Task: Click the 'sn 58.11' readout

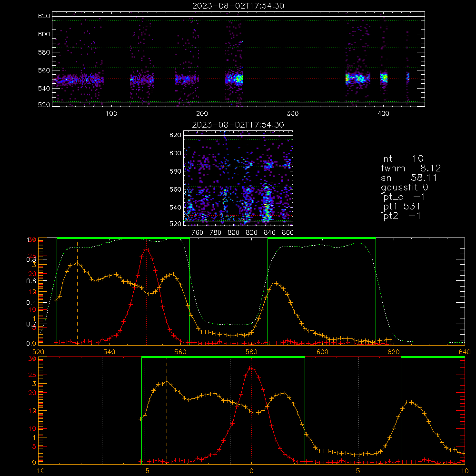Action: [409, 178]
